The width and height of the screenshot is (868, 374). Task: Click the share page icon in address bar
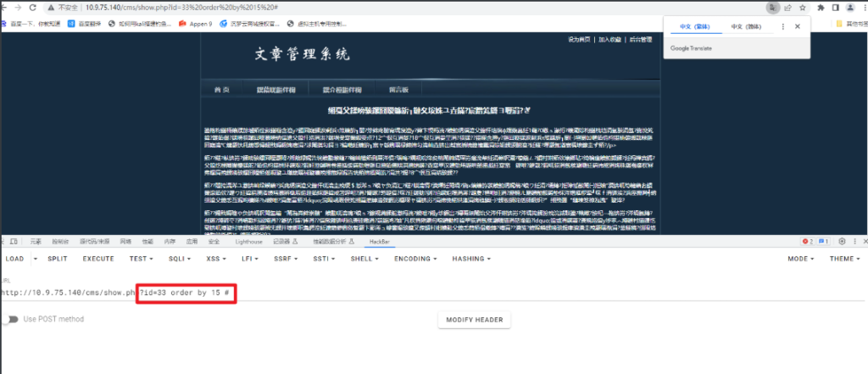point(787,8)
